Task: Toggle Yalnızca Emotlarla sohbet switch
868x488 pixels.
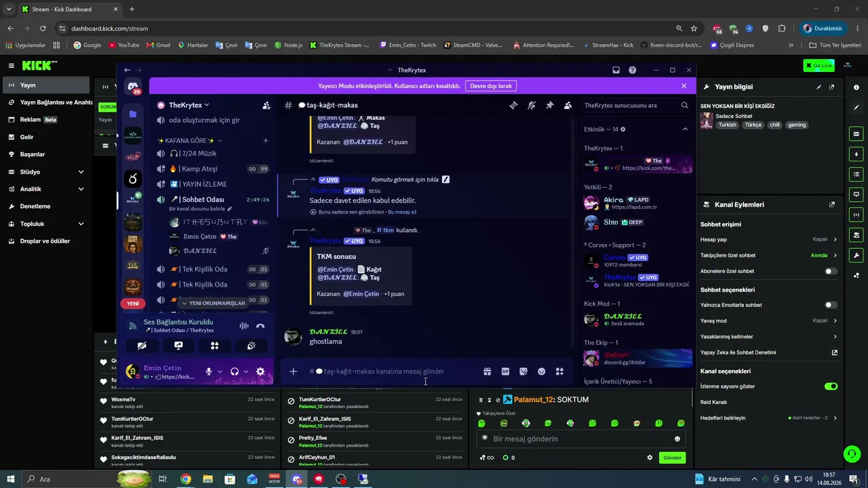Action: 830,305
